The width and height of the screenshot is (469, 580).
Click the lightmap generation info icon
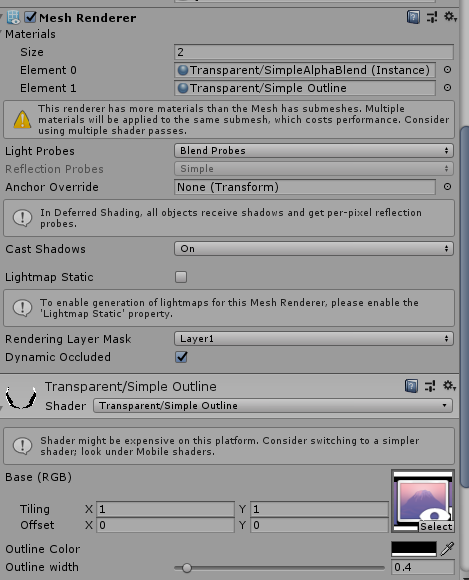coord(22,308)
